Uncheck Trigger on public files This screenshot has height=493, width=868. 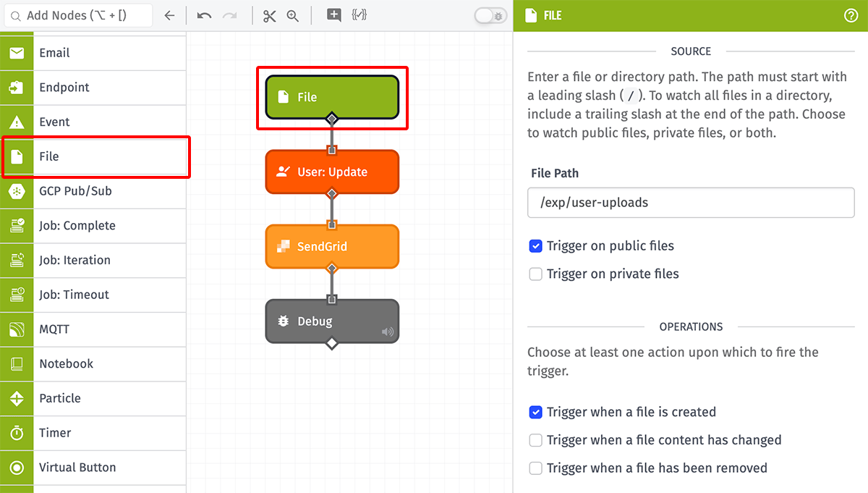click(x=536, y=246)
